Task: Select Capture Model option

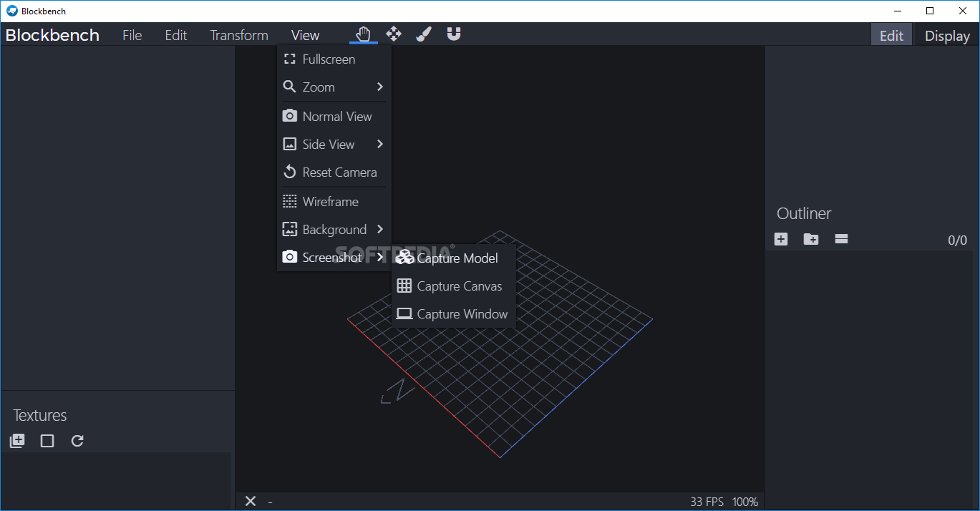Action: (454, 258)
